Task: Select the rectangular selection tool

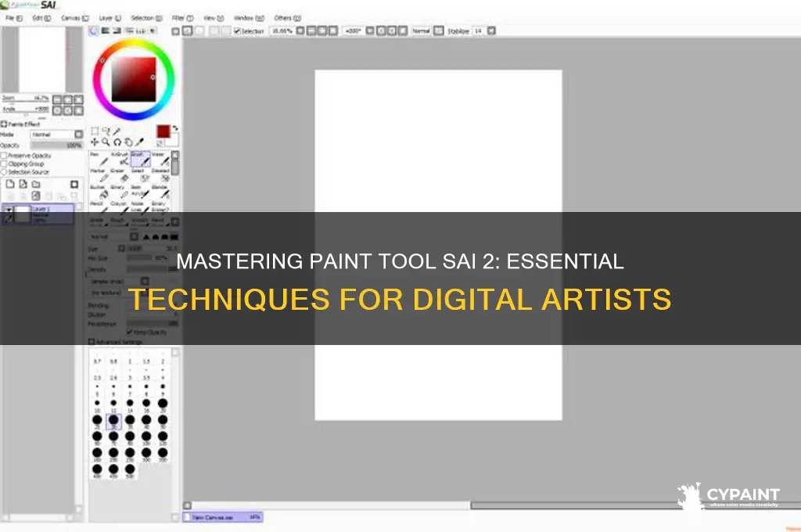Action: pyautogui.click(x=95, y=131)
